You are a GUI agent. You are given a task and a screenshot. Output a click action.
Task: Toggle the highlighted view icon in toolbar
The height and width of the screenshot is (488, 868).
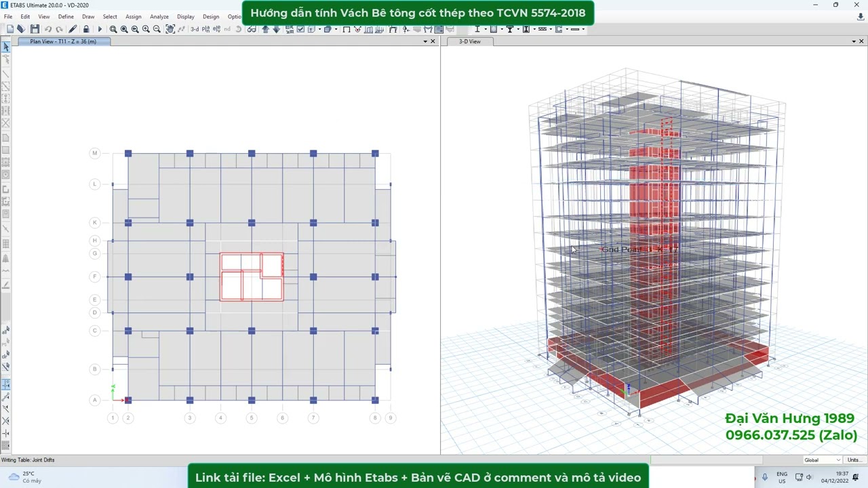(x=439, y=29)
